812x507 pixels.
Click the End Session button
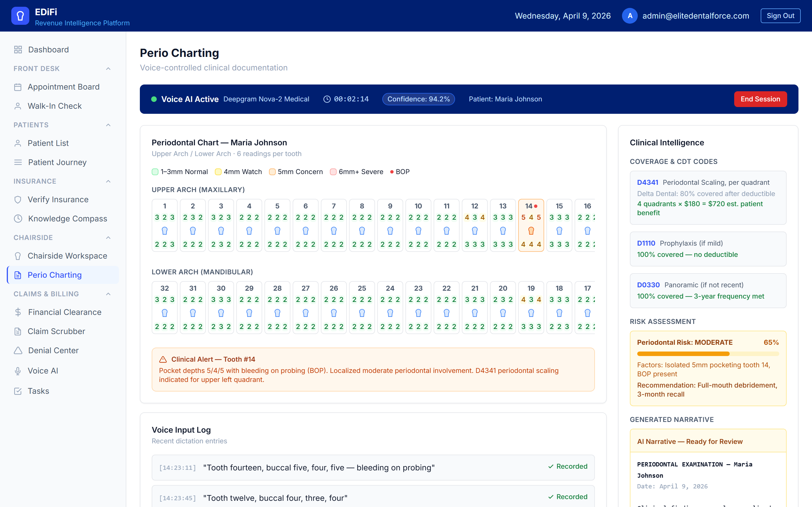pyautogui.click(x=760, y=99)
